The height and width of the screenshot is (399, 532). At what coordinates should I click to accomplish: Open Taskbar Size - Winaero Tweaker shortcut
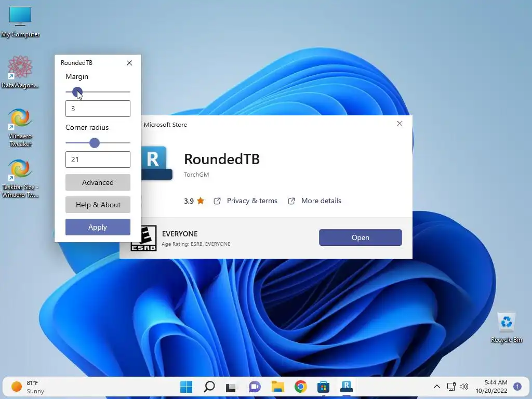pos(20,179)
